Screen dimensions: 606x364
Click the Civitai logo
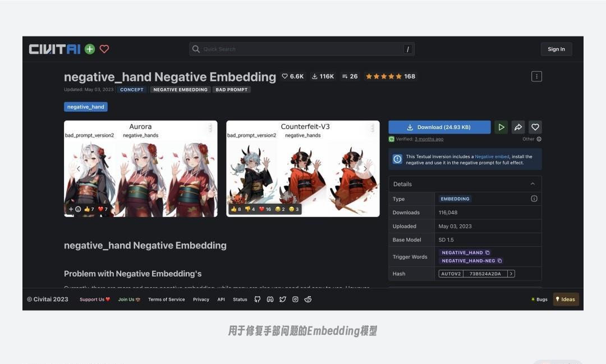tap(54, 49)
